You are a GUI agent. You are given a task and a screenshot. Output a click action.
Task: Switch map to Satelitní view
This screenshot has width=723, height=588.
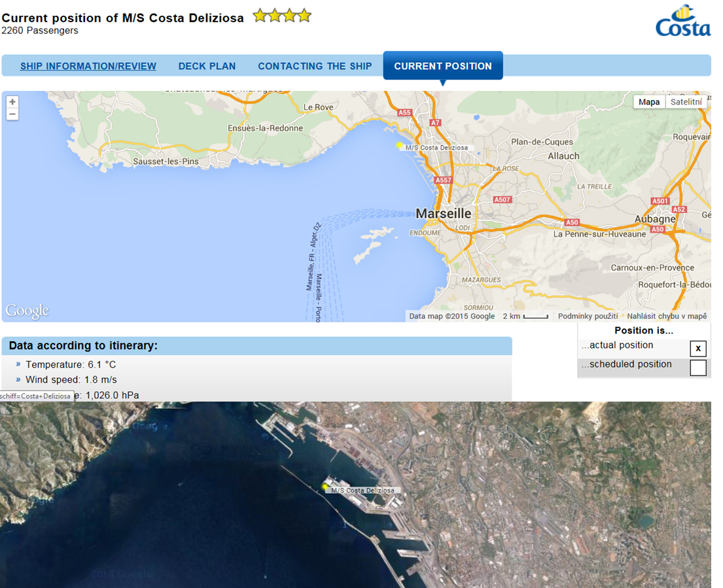coord(686,102)
